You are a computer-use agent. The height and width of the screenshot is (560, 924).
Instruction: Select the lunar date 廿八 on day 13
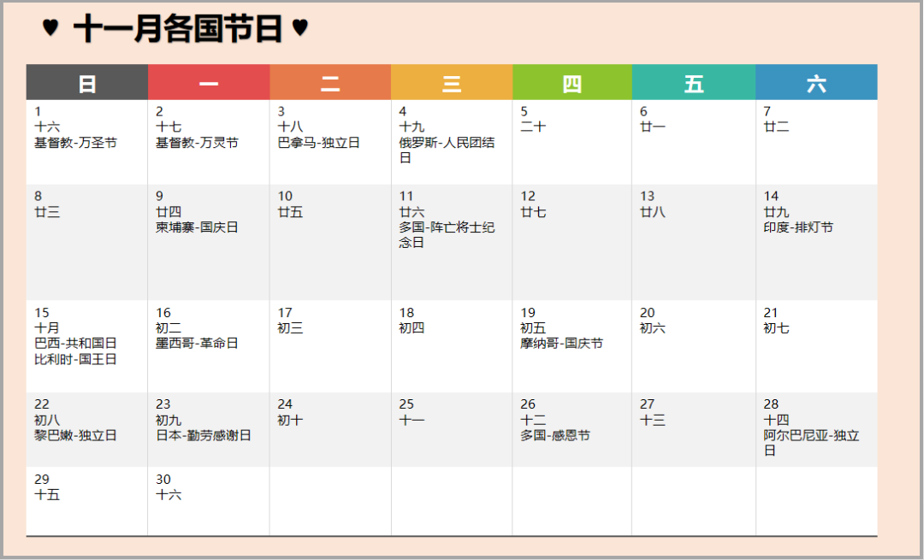(653, 212)
